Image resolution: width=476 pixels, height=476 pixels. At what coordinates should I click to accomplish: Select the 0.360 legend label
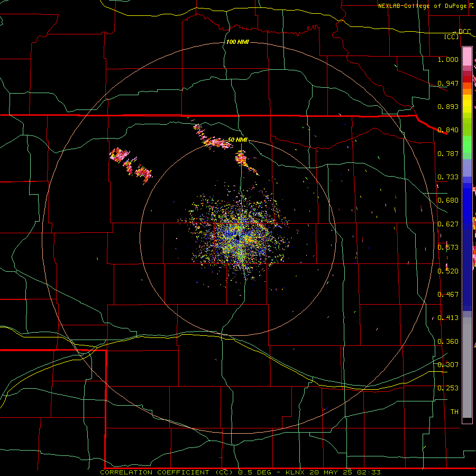pyautogui.click(x=448, y=342)
